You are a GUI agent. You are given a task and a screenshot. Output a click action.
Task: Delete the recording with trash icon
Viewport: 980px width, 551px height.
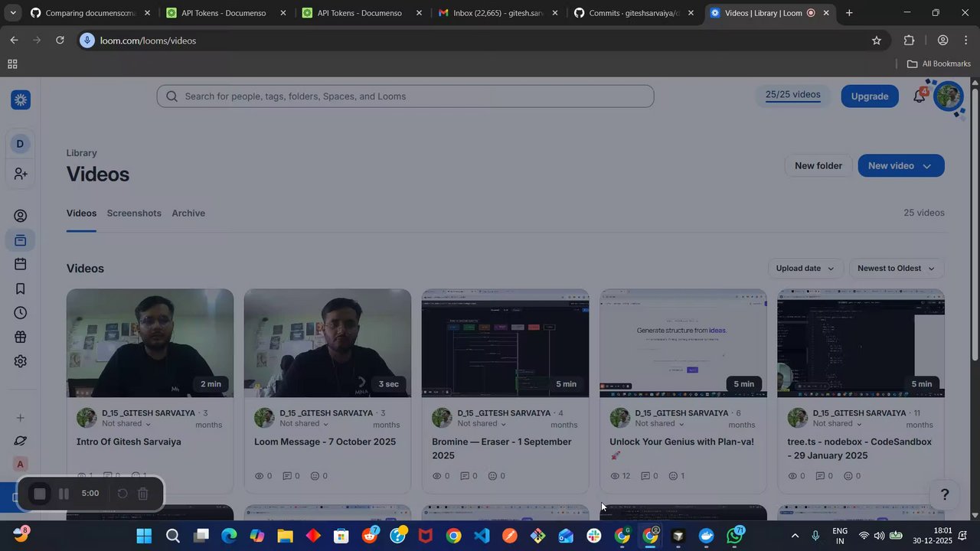point(143,494)
